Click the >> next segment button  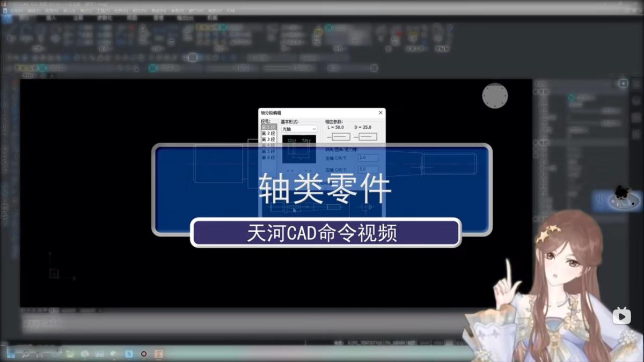pyautogui.click(x=308, y=171)
